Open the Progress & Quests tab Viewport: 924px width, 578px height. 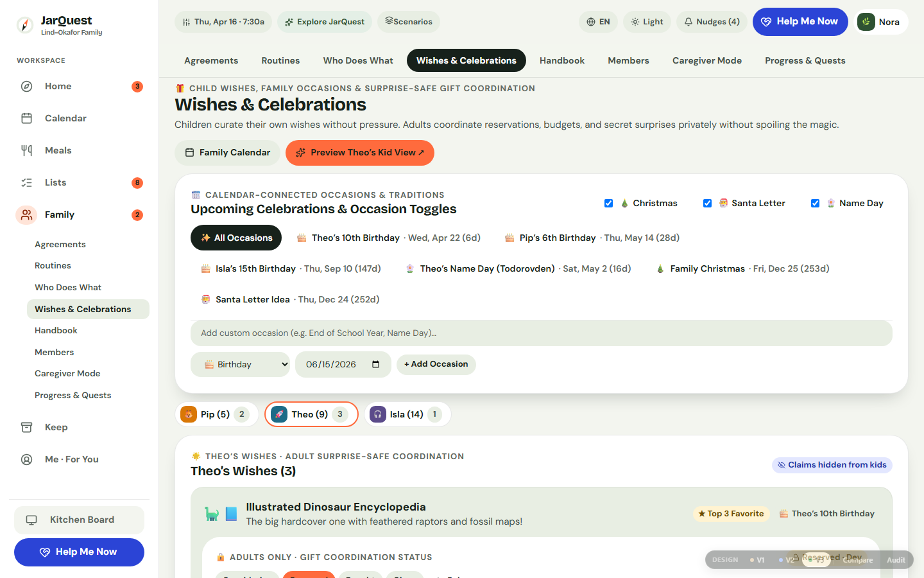[805, 60]
